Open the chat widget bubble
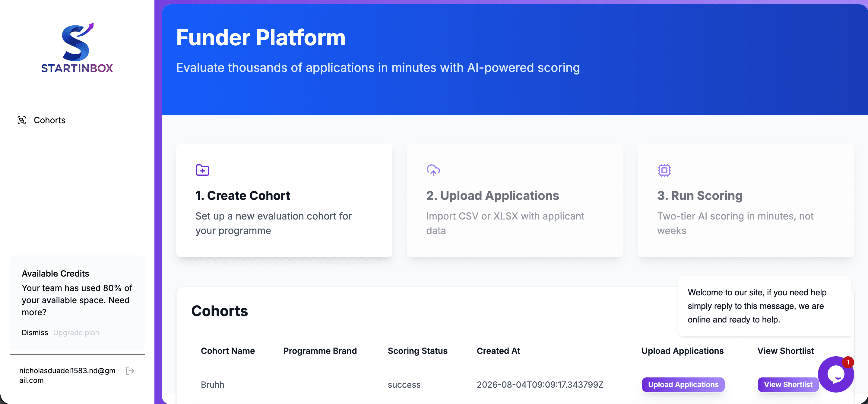This screenshot has width=868, height=404. pos(836,374)
